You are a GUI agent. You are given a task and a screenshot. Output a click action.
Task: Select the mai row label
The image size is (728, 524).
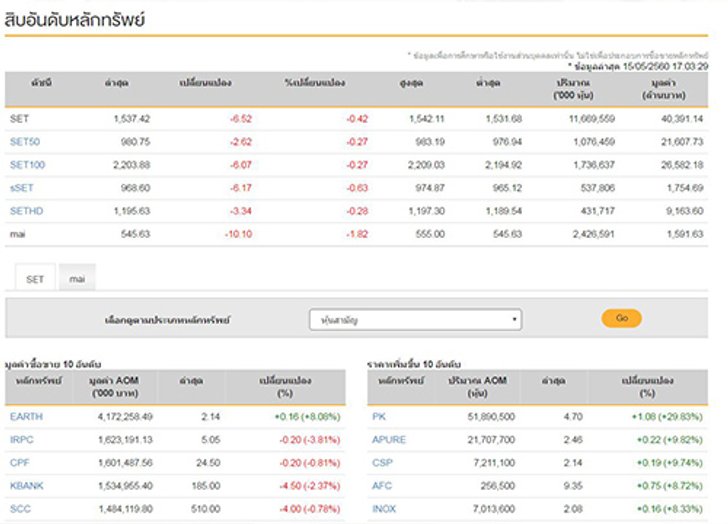(x=18, y=234)
